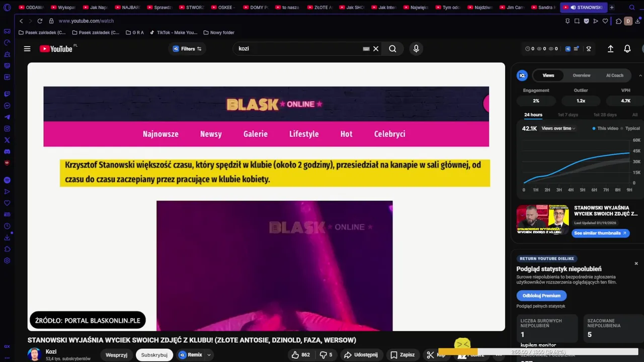Select the '1st 7 days' range
Viewport: 644px width, 362px height.
(568, 115)
